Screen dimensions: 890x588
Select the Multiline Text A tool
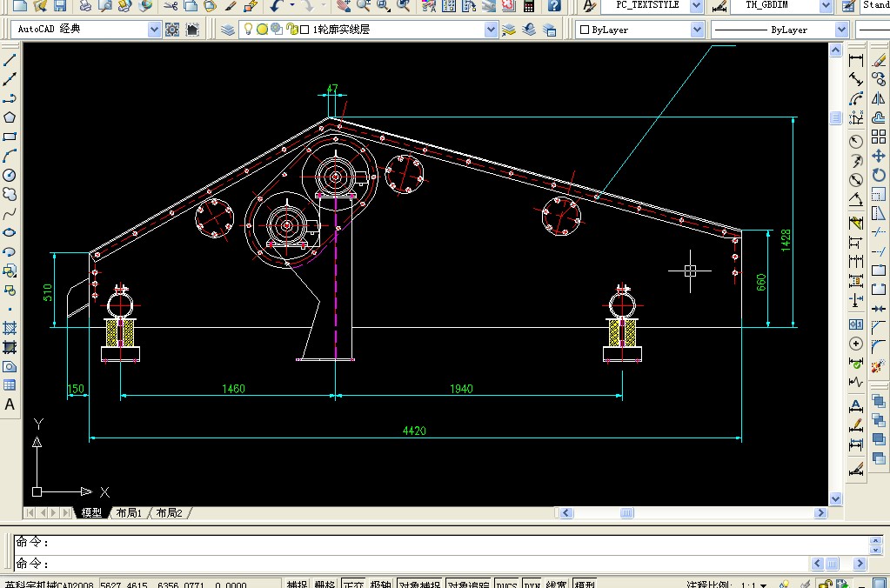10,404
